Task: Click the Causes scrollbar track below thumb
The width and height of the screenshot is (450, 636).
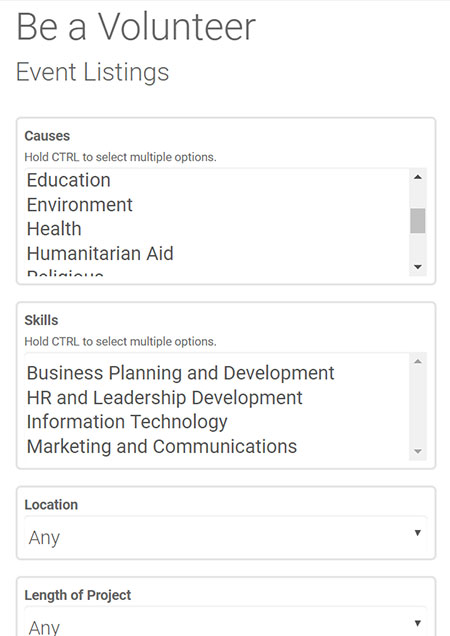Action: coord(418,246)
